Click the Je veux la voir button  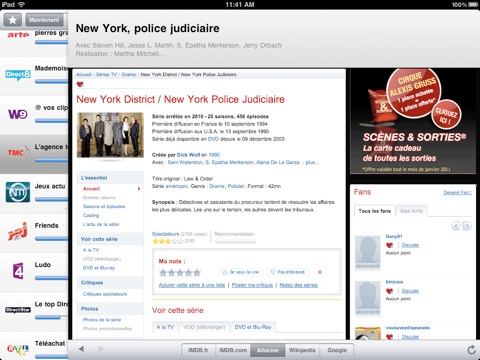pyautogui.click(x=241, y=272)
